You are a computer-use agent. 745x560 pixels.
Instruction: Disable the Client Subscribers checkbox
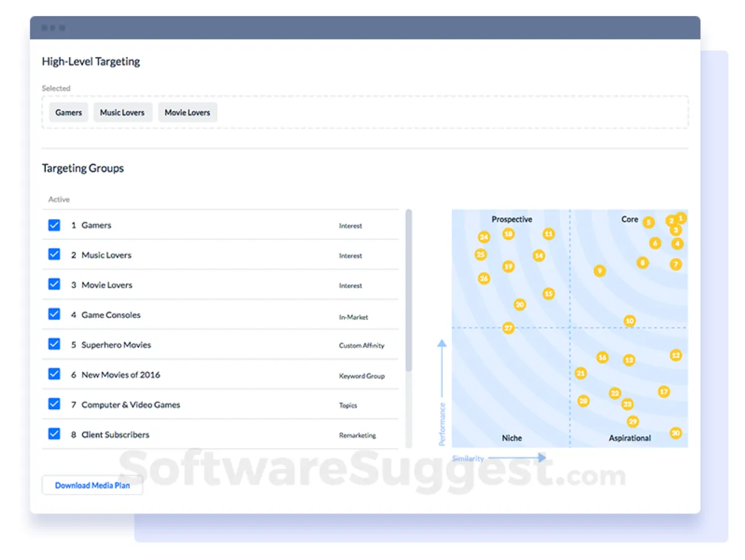tap(54, 434)
